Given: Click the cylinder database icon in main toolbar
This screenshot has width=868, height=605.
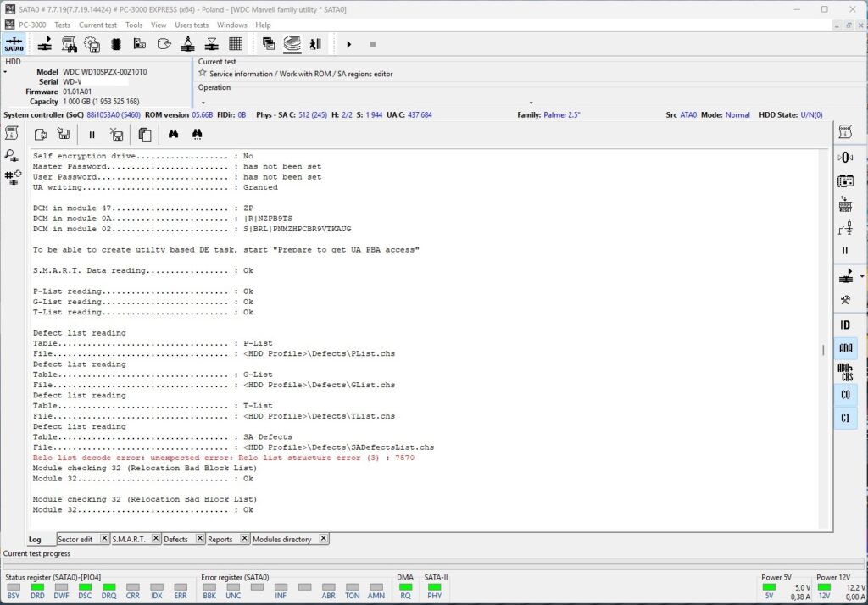Looking at the screenshot, I should (164, 44).
